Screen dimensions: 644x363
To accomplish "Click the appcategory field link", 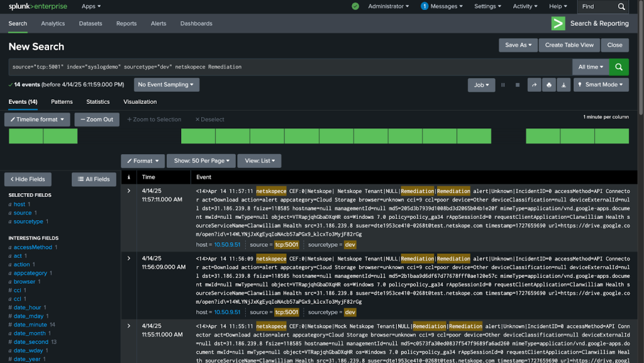I will [30, 273].
